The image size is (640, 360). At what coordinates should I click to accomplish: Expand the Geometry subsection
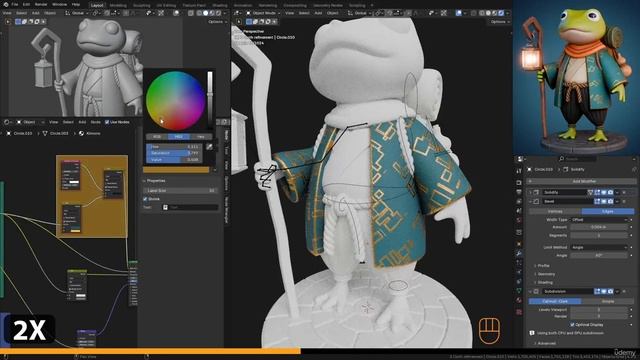(544, 274)
